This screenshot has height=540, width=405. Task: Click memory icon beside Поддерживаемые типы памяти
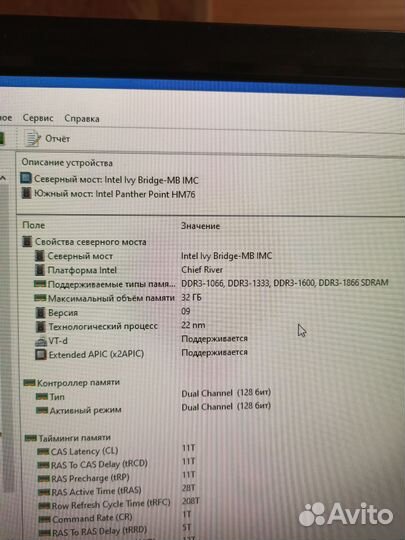point(40,284)
